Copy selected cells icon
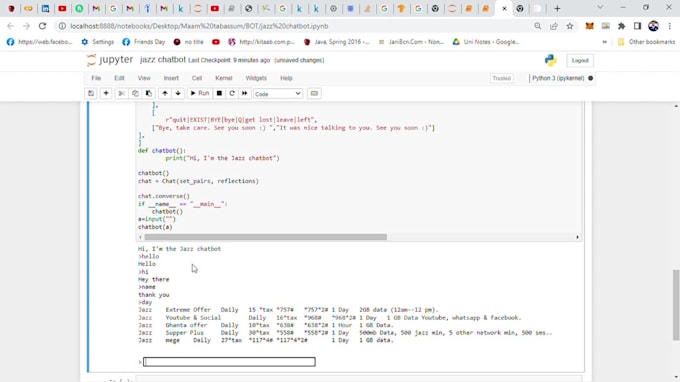The width and height of the screenshot is (680, 382). (135, 94)
